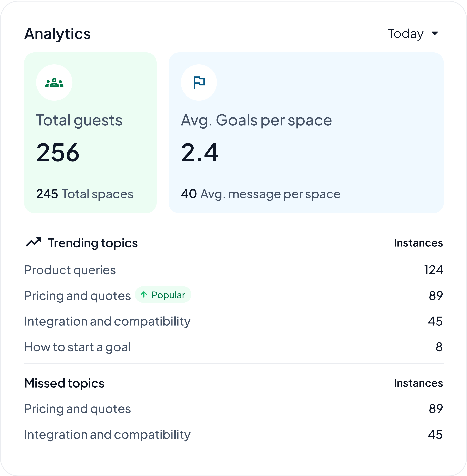Click How to start a goal row
The height and width of the screenshot is (476, 467).
point(77,347)
